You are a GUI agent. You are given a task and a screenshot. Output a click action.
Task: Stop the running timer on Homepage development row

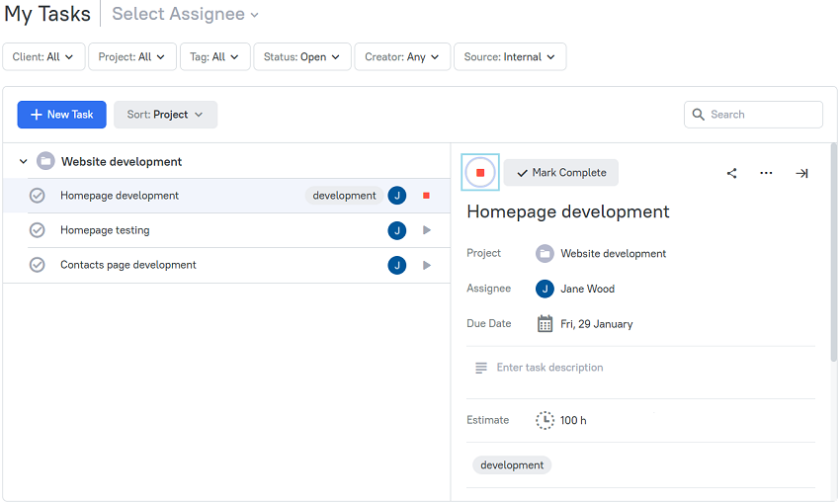[427, 196]
